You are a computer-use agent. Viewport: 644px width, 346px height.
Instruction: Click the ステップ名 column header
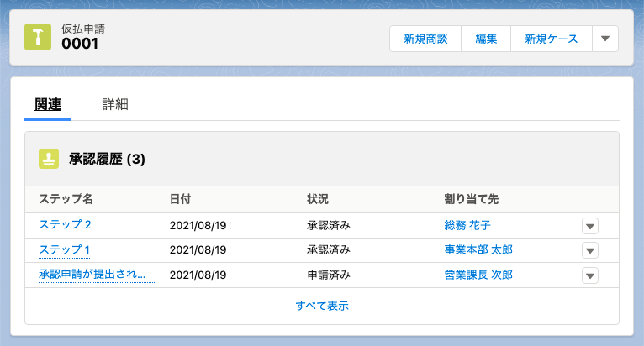(x=66, y=199)
